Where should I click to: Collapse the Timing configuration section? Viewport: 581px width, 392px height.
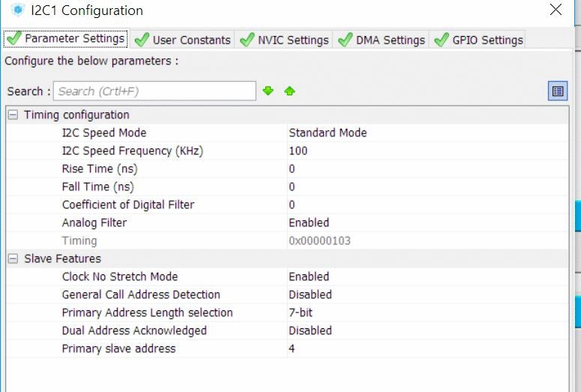click(13, 115)
